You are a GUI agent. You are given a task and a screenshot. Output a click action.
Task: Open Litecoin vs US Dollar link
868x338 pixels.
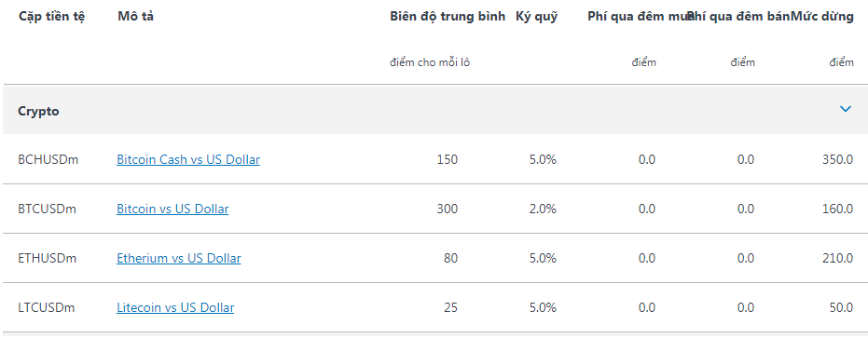tap(175, 307)
